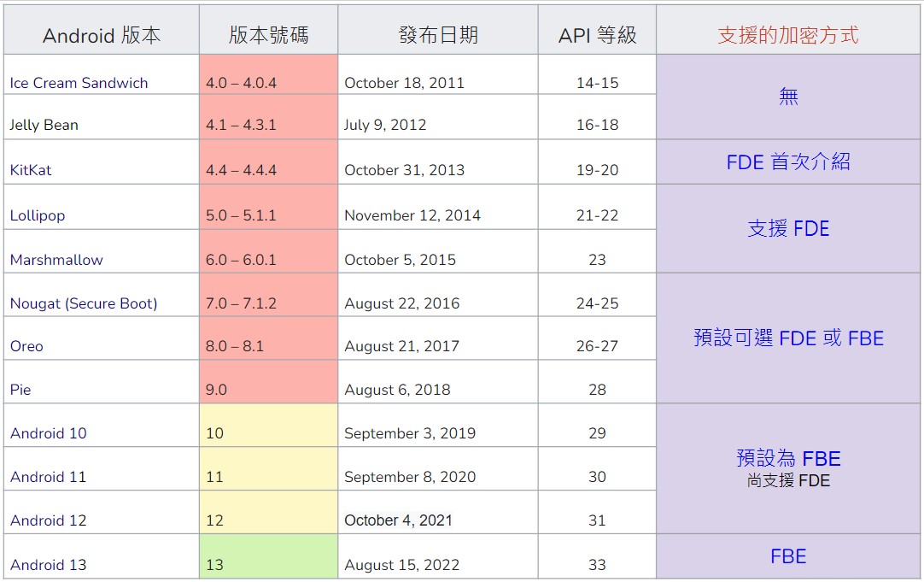Click API level '24-25'
This screenshot has height=582, width=924.
[598, 303]
